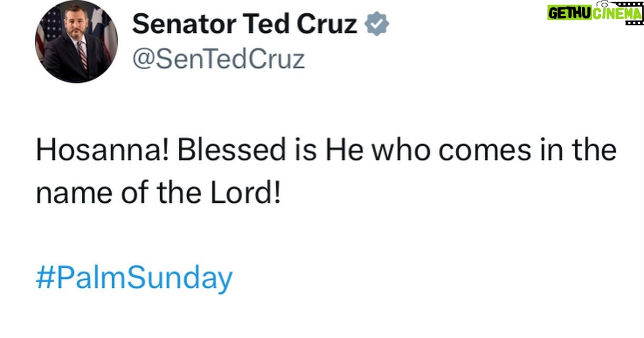644x338 pixels.
Task: Click the camera icon above Gethu Cinema
Action: pos(604,3)
